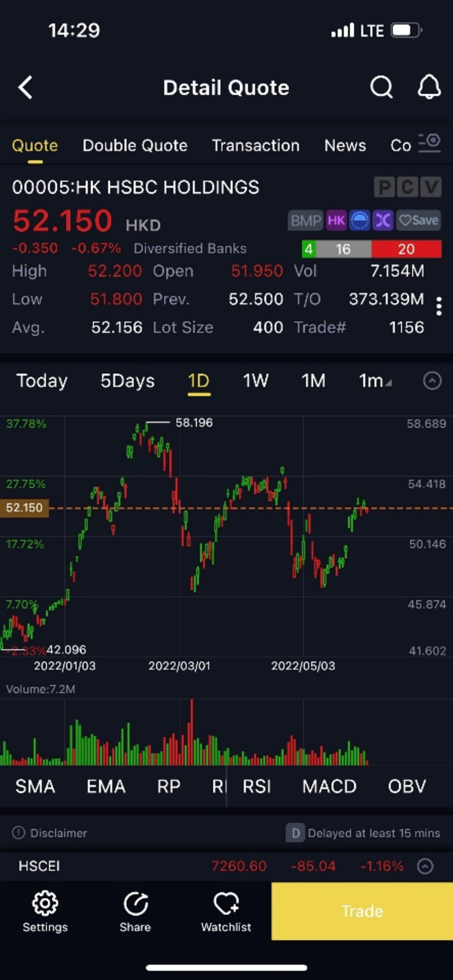
Task: Tap the 00005:HK HSBC HOLDINGS title
Action: (136, 187)
